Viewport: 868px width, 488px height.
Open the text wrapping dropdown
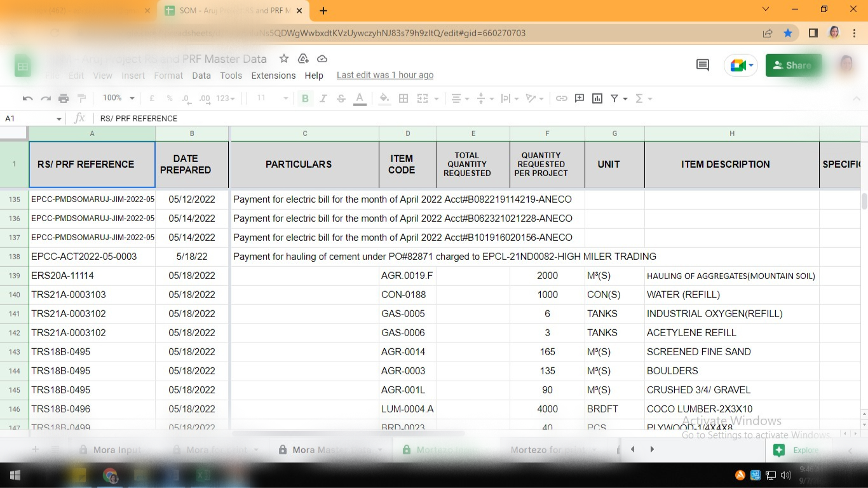pyautogui.click(x=510, y=98)
